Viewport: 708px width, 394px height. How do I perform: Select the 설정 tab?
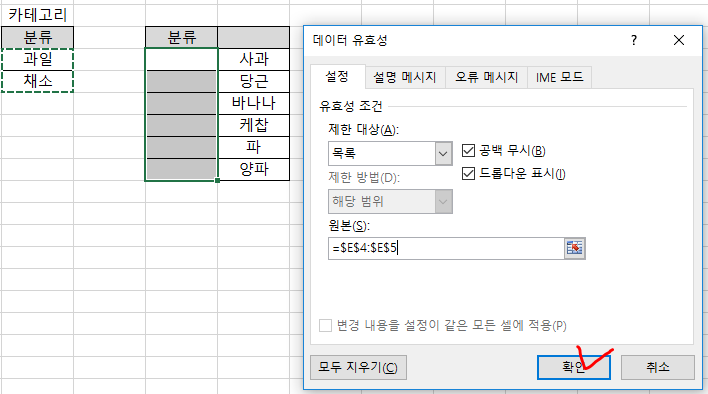[337, 77]
